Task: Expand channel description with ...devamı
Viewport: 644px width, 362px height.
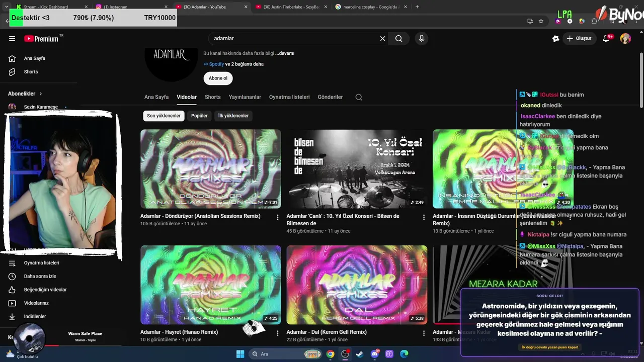Action: (285, 53)
